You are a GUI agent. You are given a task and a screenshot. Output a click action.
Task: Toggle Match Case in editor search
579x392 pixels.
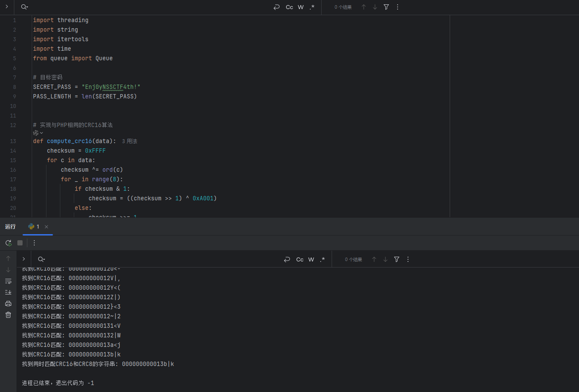click(x=289, y=7)
